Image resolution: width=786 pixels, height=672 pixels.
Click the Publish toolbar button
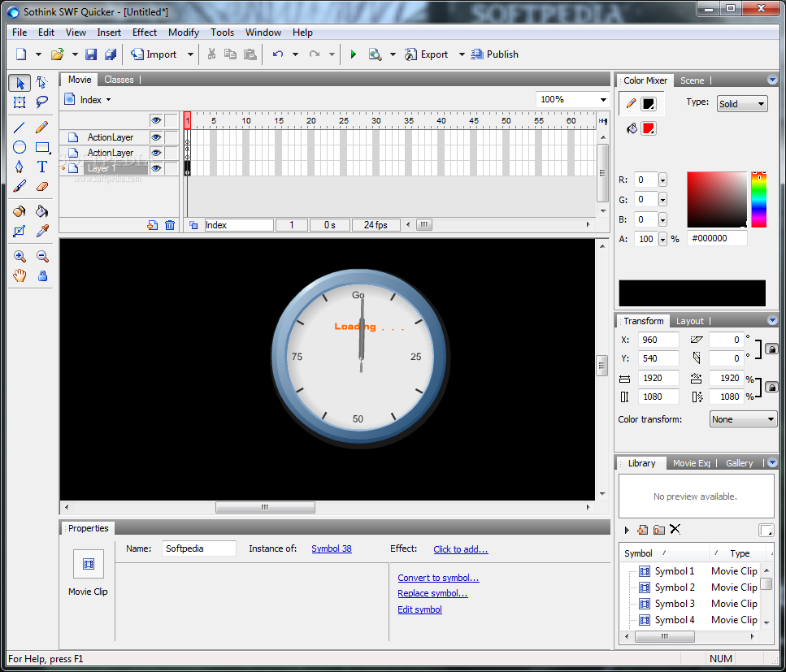[494, 54]
